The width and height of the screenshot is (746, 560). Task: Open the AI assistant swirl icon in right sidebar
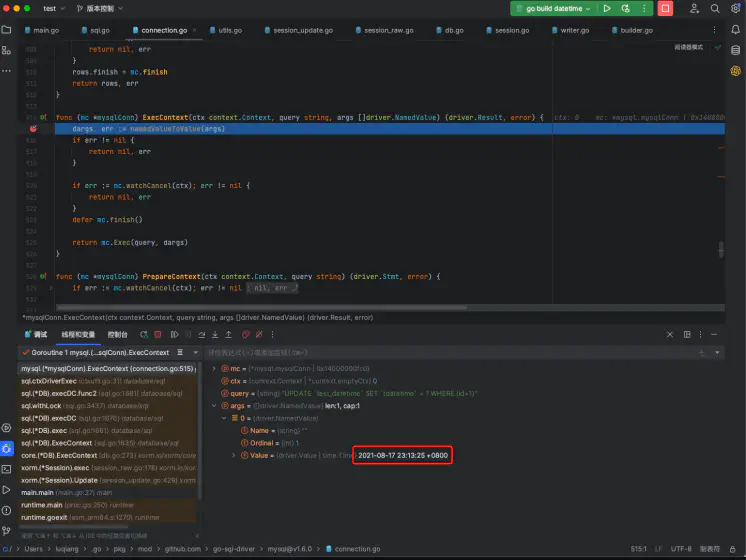(x=735, y=71)
